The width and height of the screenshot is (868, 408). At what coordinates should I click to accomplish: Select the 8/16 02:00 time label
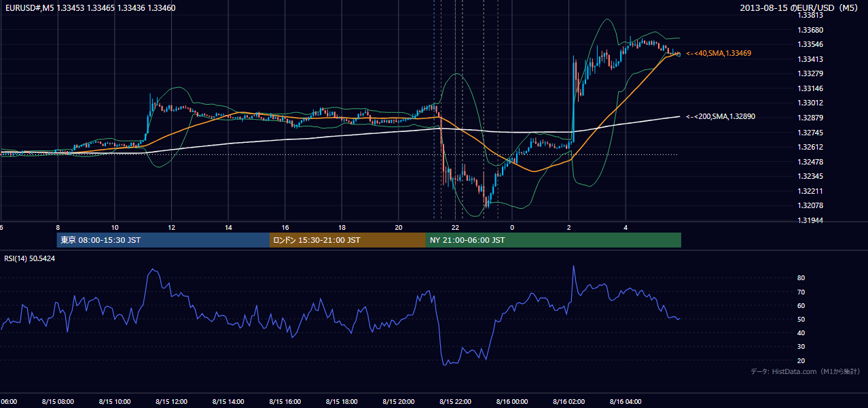[569, 401]
